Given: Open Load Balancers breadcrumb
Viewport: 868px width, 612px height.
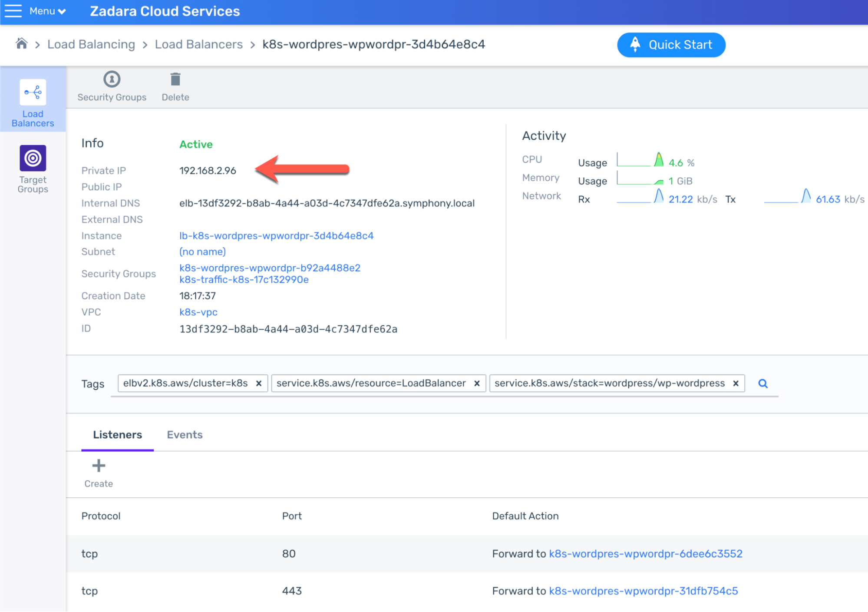Looking at the screenshot, I should (199, 44).
